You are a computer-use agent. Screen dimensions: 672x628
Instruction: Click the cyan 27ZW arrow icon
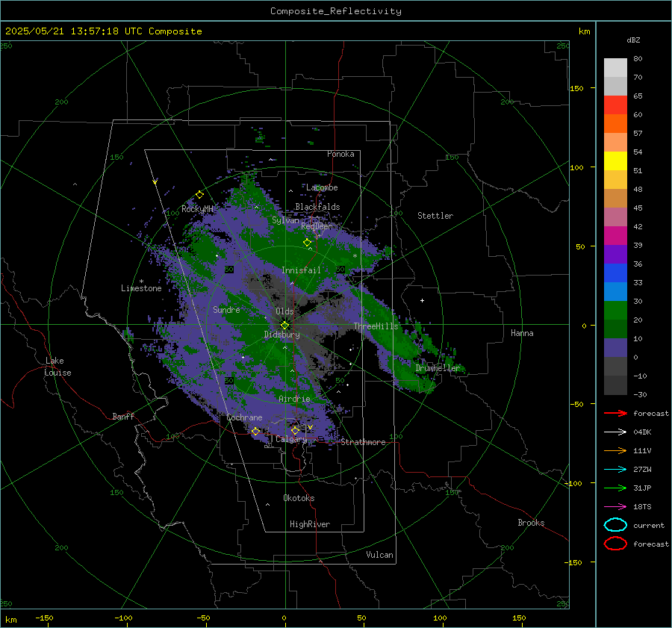[x=615, y=470]
